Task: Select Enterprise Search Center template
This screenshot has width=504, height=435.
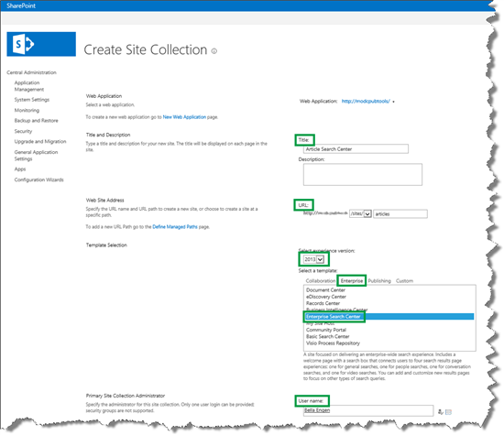Action: click(x=389, y=317)
